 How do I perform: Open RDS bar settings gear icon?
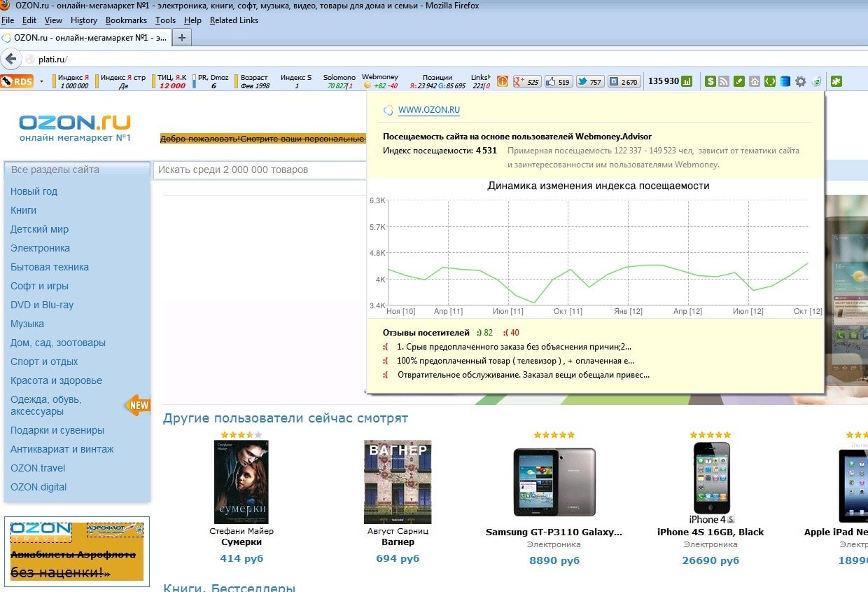pos(801,81)
